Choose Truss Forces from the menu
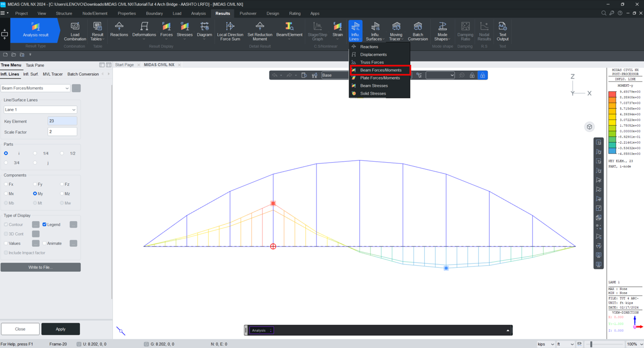644x348 pixels. (380, 62)
